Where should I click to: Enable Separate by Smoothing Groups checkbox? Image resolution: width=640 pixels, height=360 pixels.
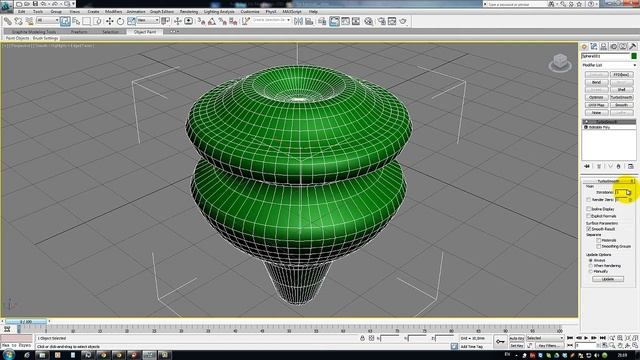tap(599, 247)
